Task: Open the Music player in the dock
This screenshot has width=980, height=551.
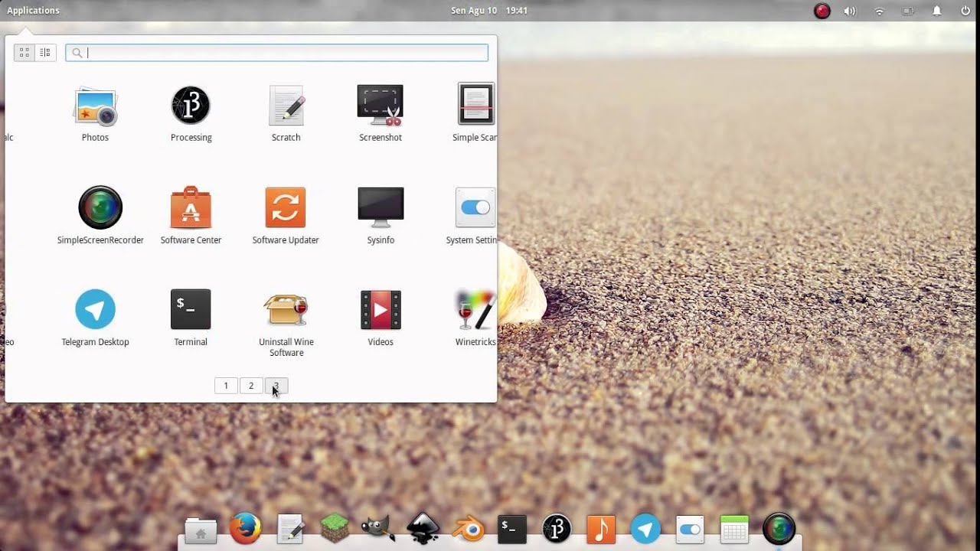Action: point(601,529)
